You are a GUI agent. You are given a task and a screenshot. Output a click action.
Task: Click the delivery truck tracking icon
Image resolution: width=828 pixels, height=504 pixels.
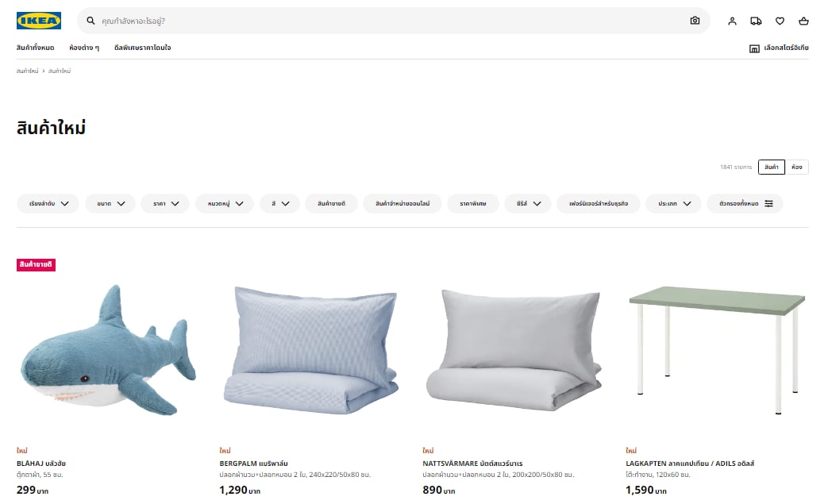point(756,21)
